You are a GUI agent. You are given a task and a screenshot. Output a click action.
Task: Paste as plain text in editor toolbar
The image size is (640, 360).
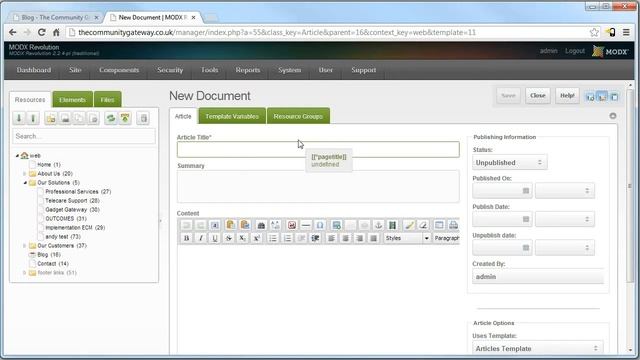(x=230, y=225)
